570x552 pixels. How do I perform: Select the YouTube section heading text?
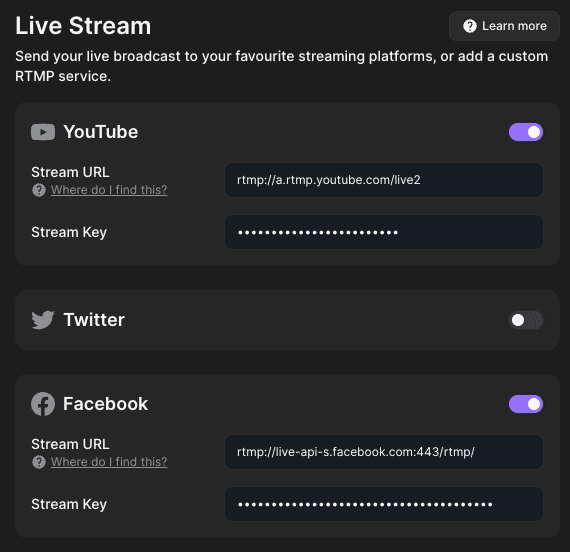[x=101, y=132]
